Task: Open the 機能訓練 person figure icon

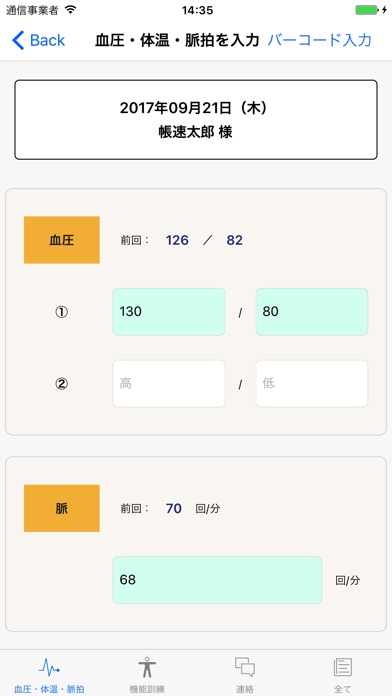Action: [x=147, y=667]
